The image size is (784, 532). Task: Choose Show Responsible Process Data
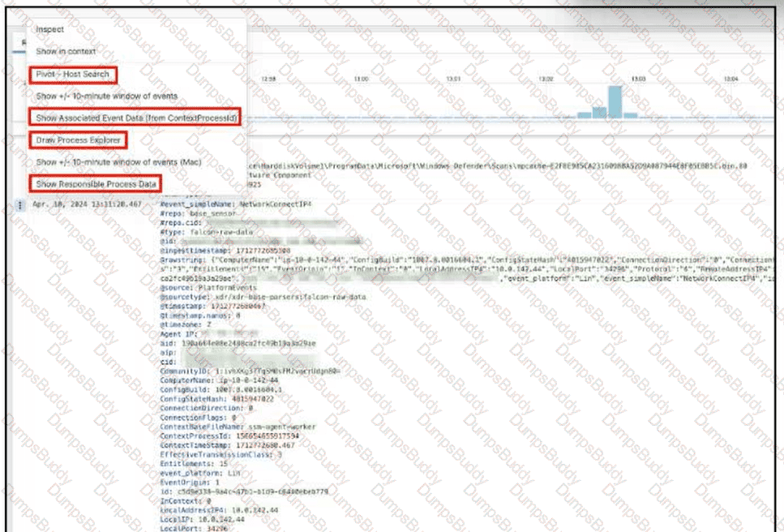[96, 184]
